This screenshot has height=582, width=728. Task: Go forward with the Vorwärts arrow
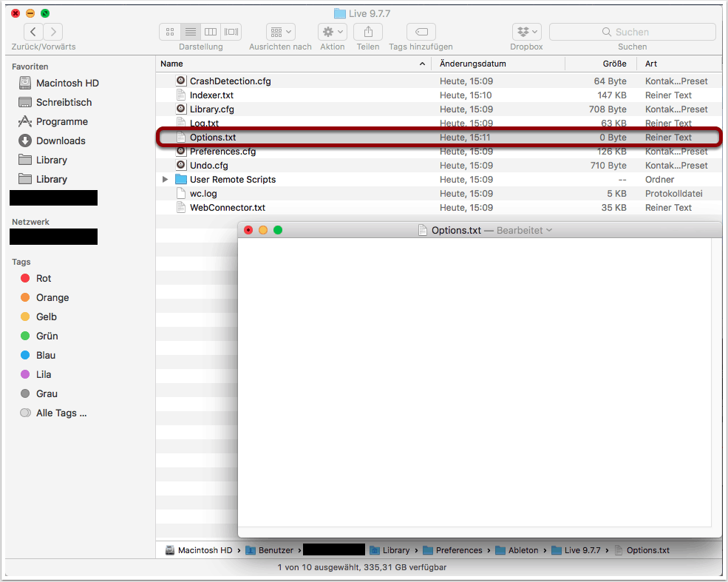pyautogui.click(x=53, y=32)
